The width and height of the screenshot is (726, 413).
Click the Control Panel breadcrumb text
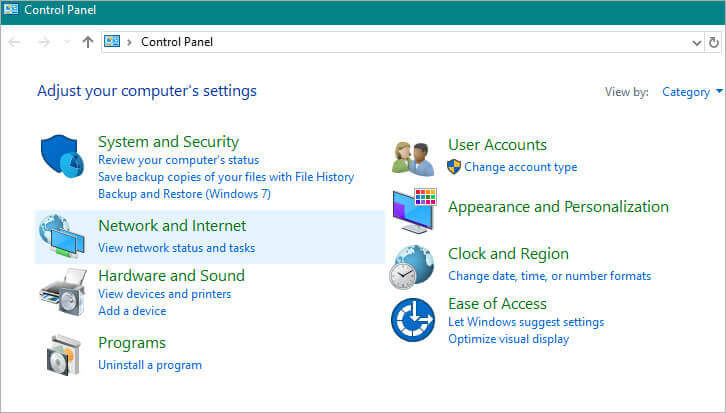(x=177, y=42)
